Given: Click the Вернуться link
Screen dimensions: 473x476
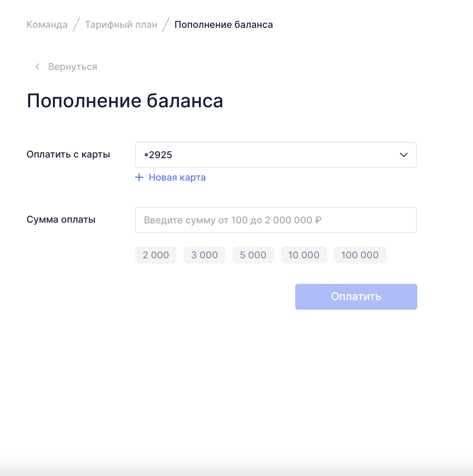Looking at the screenshot, I should tap(73, 67).
